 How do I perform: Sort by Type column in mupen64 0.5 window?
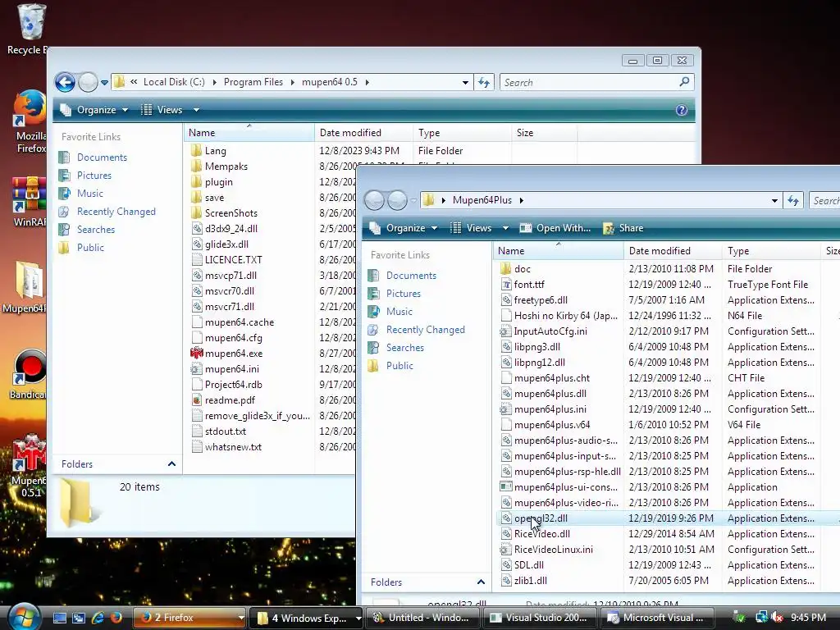click(462, 133)
